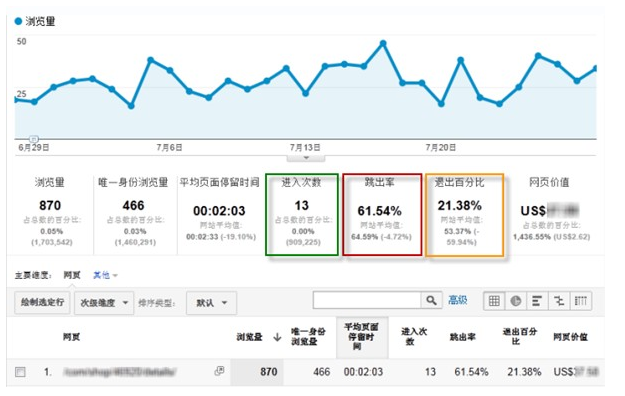Click the 绘制选定行 button
625x396 pixels.
click(42, 302)
